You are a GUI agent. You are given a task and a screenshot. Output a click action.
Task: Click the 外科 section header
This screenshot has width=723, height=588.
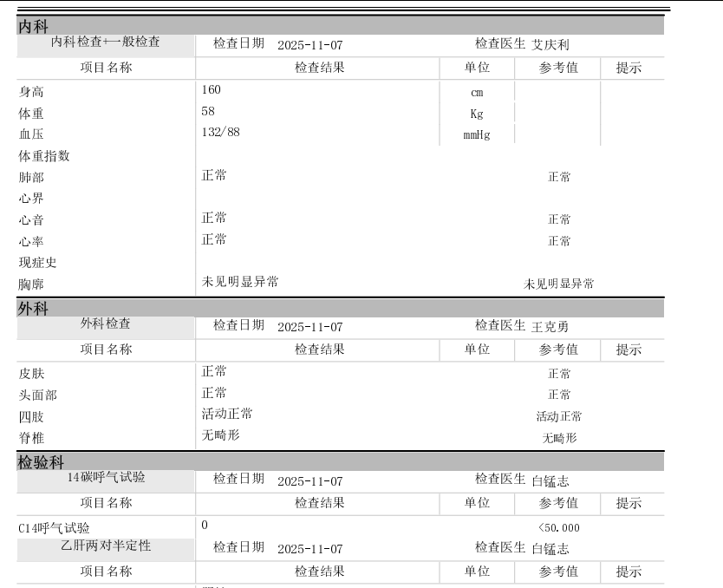[x=34, y=309]
